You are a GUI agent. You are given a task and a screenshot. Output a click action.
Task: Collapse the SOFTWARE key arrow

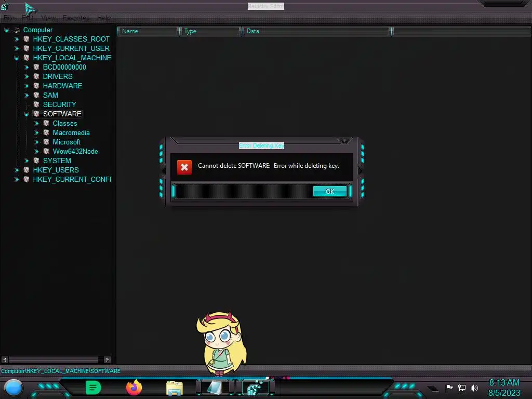point(26,114)
